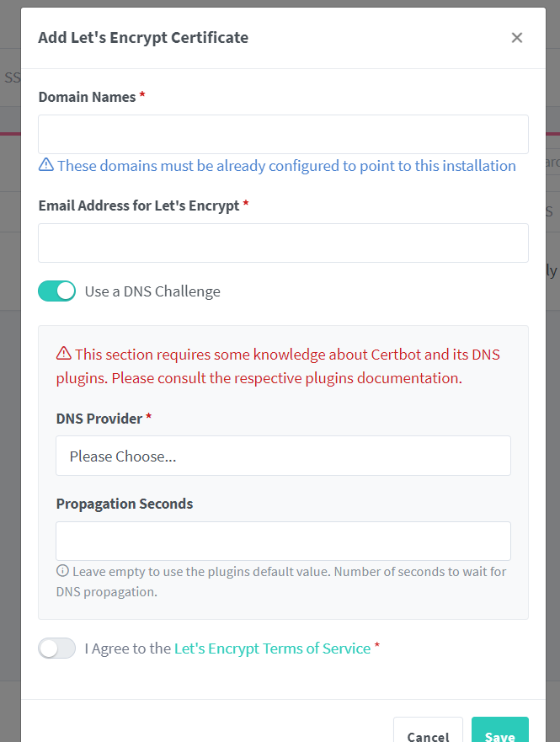Focus the Propagation Seconds field
Screen dimensions: 560x742
click(283, 541)
